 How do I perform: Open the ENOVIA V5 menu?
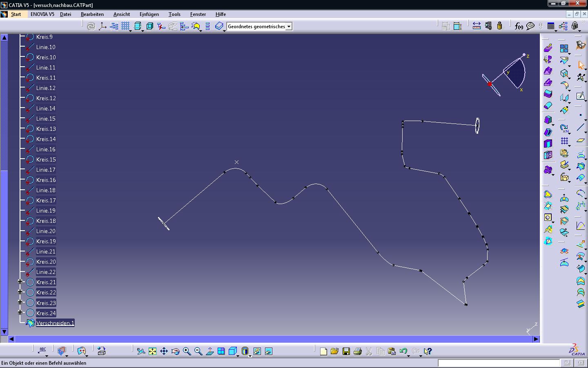[x=42, y=14]
